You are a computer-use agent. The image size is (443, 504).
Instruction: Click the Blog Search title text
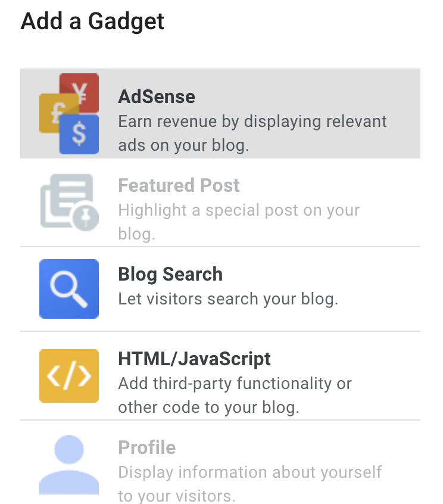170,274
